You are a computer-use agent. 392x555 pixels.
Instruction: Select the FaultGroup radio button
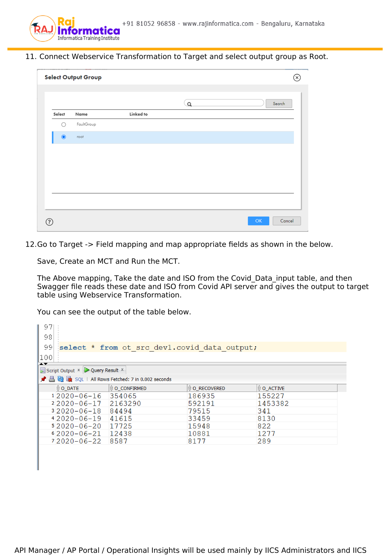pyautogui.click(x=64, y=125)
